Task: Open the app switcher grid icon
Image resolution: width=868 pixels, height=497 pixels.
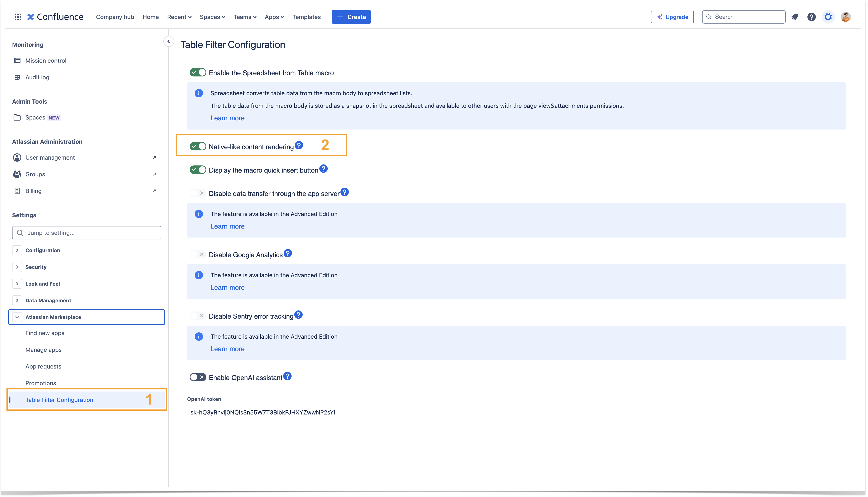Action: pos(18,17)
